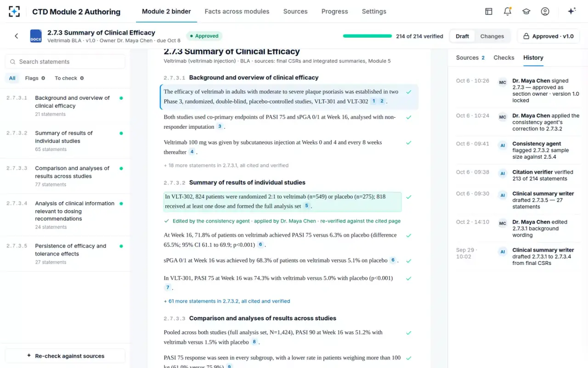The width and height of the screenshot is (588, 368).
Task: Open section 2.7.3.1 Background and overview
Action: [65, 106]
